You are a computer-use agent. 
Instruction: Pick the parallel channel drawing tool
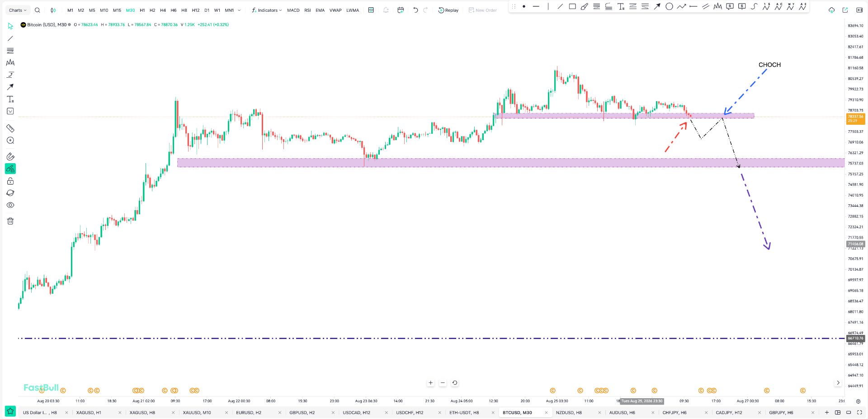click(705, 6)
